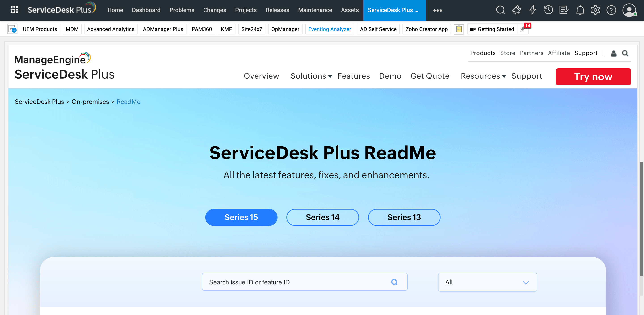
Task: Click ManageEngine site user account icon
Action: pyautogui.click(x=614, y=53)
